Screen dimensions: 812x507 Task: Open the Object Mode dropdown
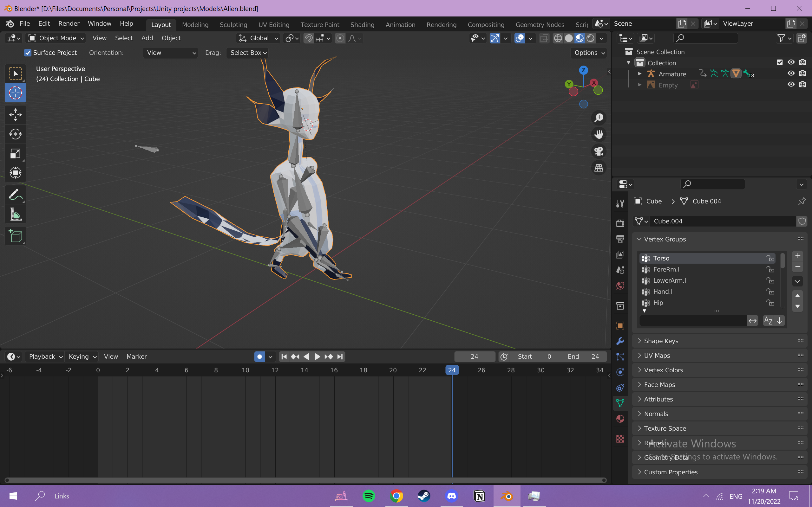pos(56,38)
